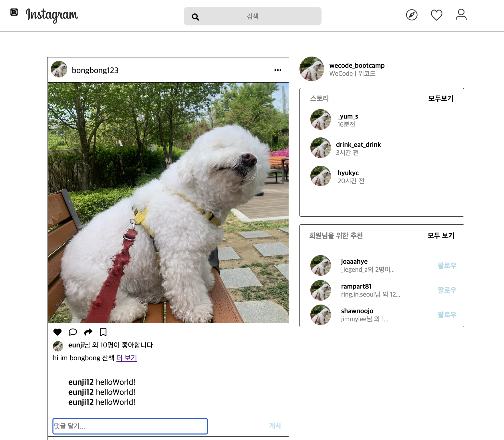
Task: Click _yum_s username in stories
Action: coord(348,116)
